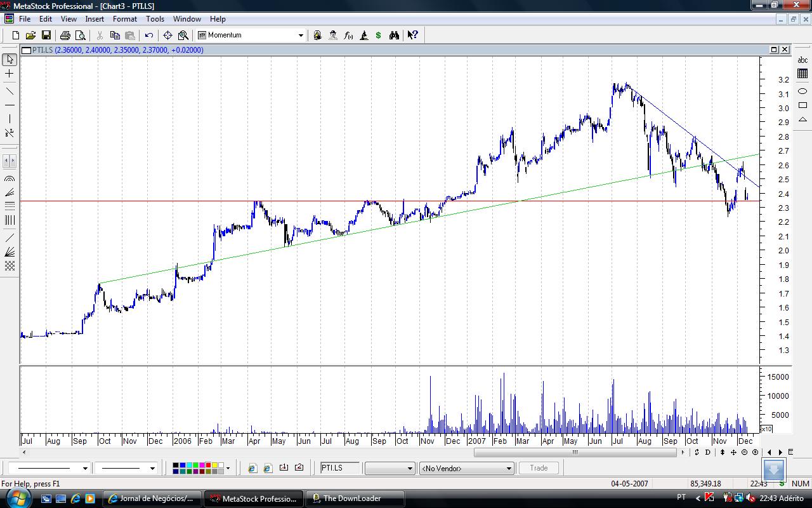Click the zoom-in plus circle icon
This screenshot has height=508, width=812.
[x=755, y=453]
